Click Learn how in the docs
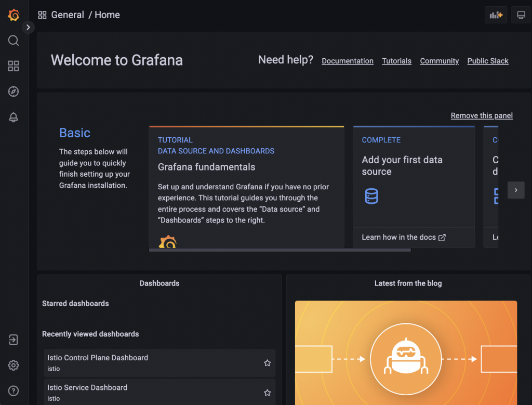Screen dimensions: 532x405 398,237
